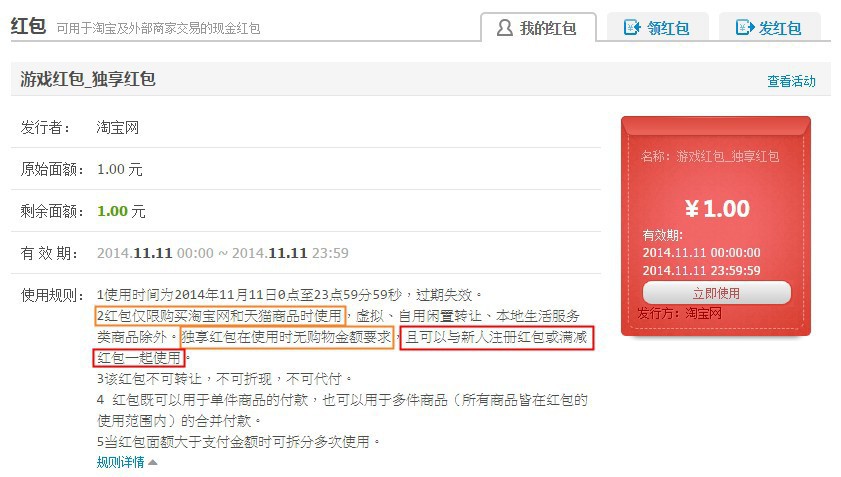Click the 红包 page title
The width and height of the screenshot is (841, 477).
tap(28, 25)
